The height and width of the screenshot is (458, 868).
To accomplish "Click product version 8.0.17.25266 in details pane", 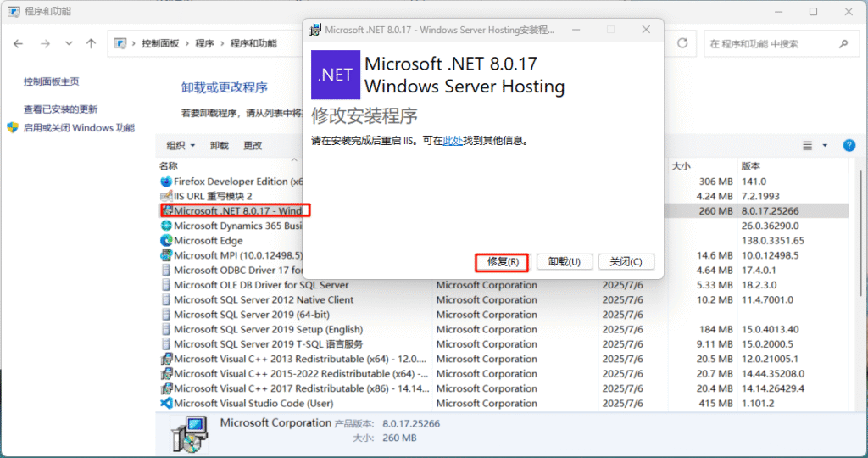I will (x=411, y=424).
